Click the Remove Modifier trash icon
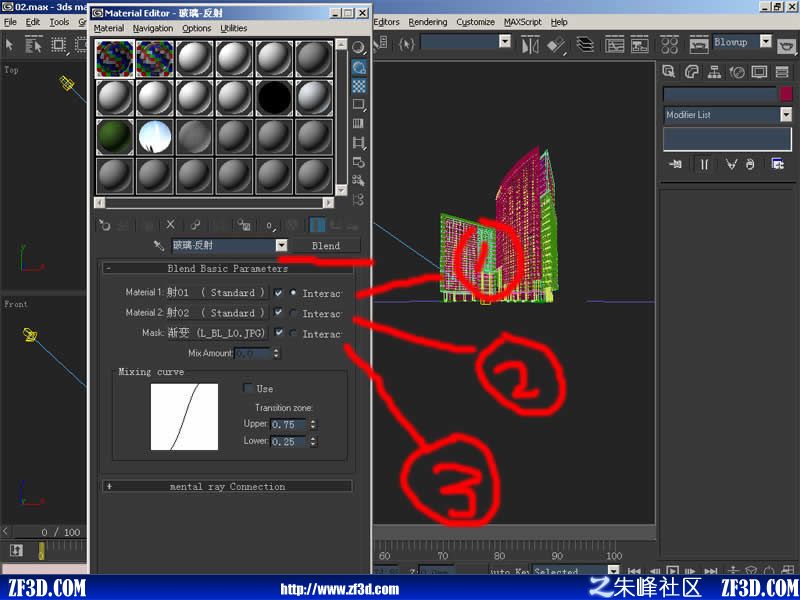The image size is (800, 600). pos(749,164)
